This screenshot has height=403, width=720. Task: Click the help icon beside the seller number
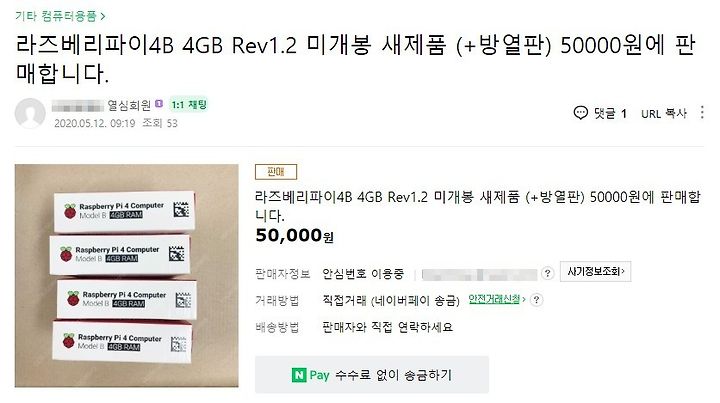tap(547, 274)
